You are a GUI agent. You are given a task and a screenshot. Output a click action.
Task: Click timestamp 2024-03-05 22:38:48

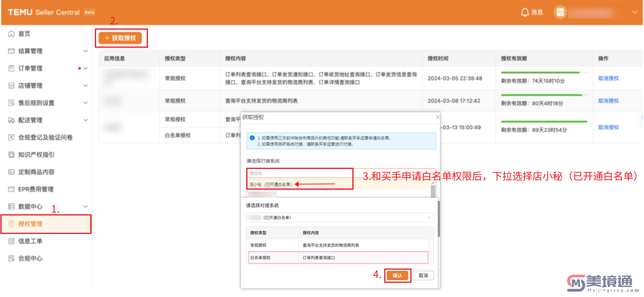pyautogui.click(x=455, y=78)
